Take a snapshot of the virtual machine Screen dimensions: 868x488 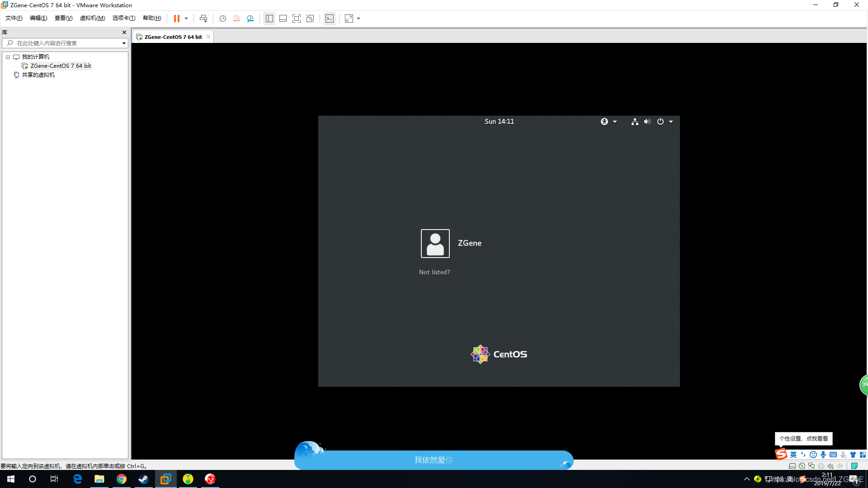click(223, 19)
